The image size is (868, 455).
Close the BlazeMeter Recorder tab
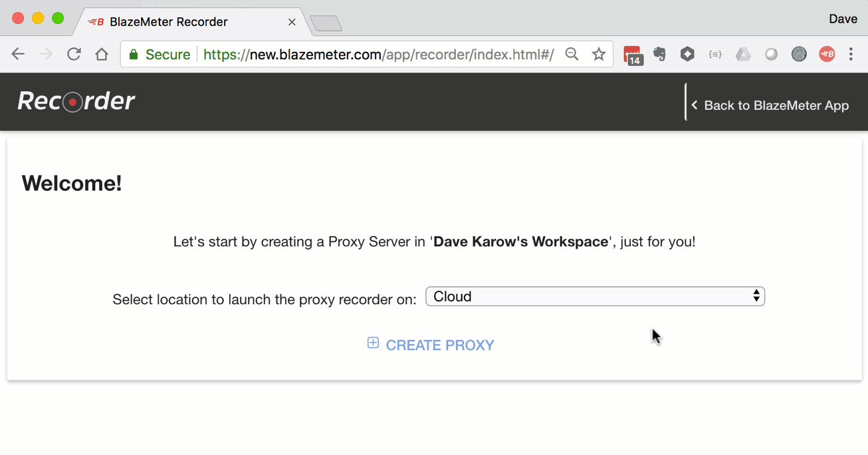292,22
